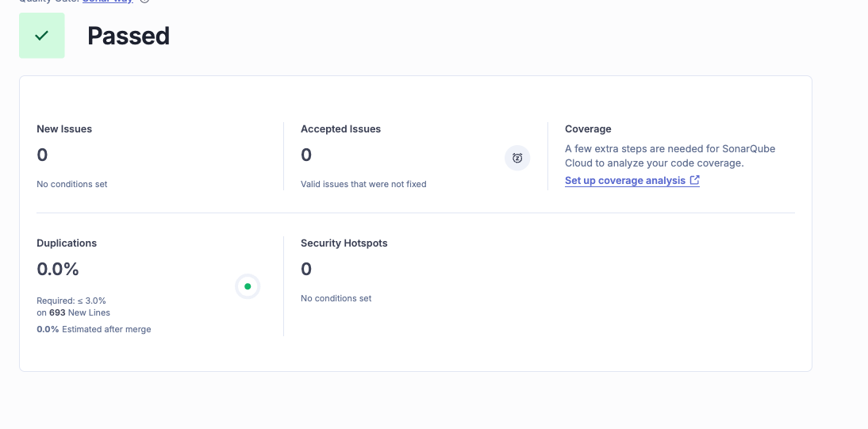Open the Sonar way quality gate link
Viewport: 868px width, 429px height.
[x=107, y=2]
